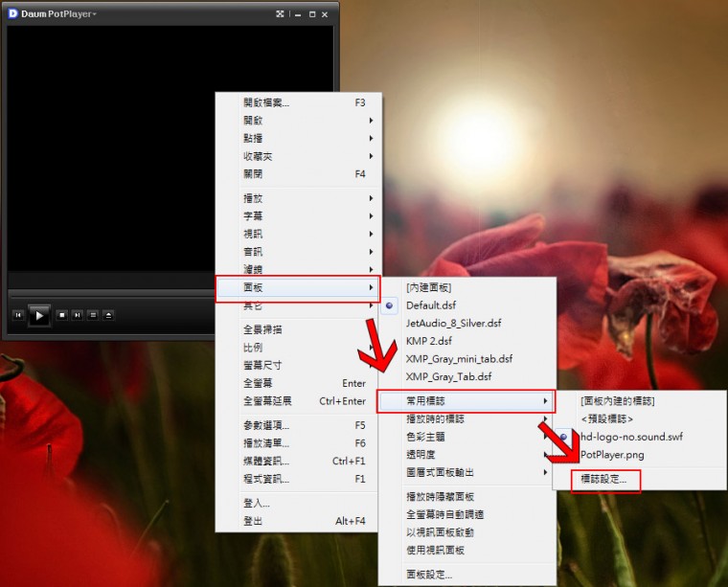Expand the 透明度 submenu

(x=467, y=455)
